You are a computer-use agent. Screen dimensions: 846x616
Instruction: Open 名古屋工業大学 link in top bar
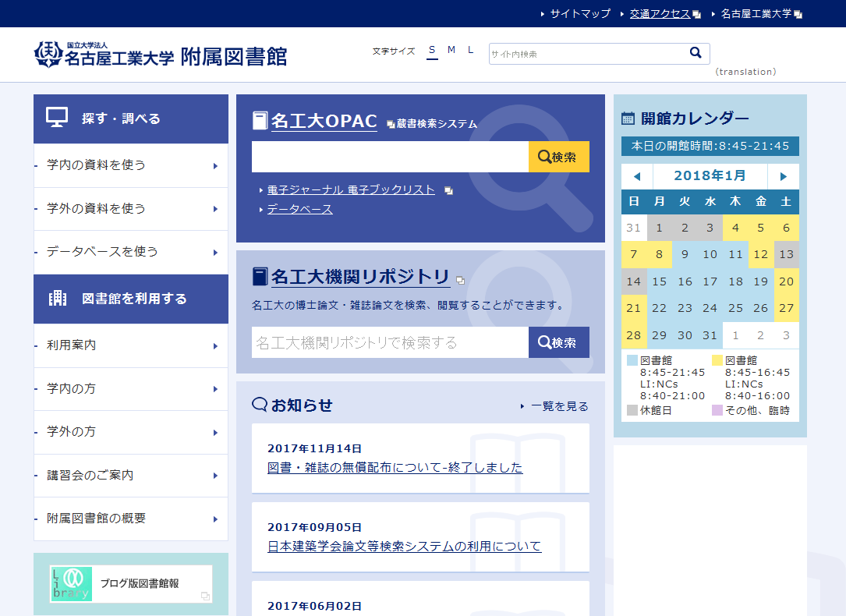[756, 14]
